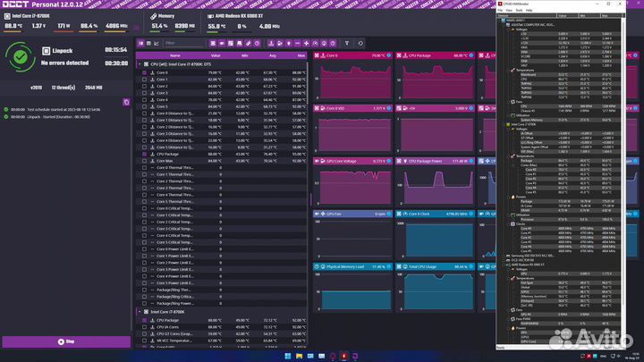Screen dimensions: 644x362
Task: Toggle the round face toolbar button next to ruler
Action: click(257, 43)
